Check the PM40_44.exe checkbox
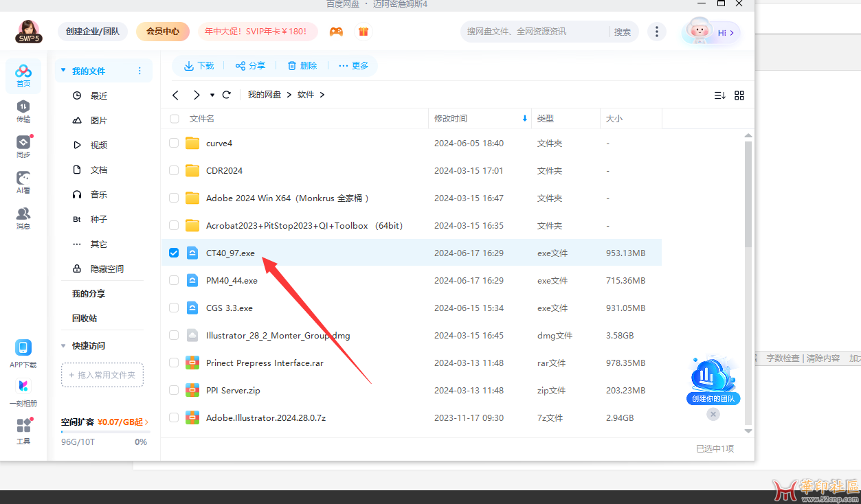 [x=174, y=280]
